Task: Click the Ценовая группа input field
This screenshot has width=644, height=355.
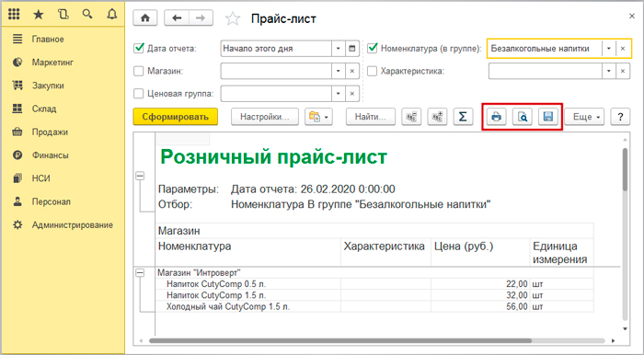Action: click(276, 94)
